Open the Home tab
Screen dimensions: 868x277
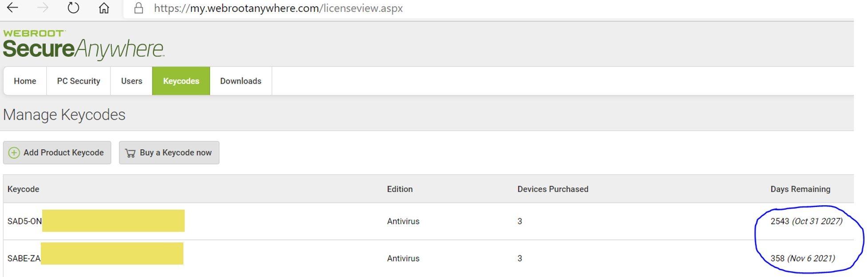pyautogui.click(x=25, y=81)
